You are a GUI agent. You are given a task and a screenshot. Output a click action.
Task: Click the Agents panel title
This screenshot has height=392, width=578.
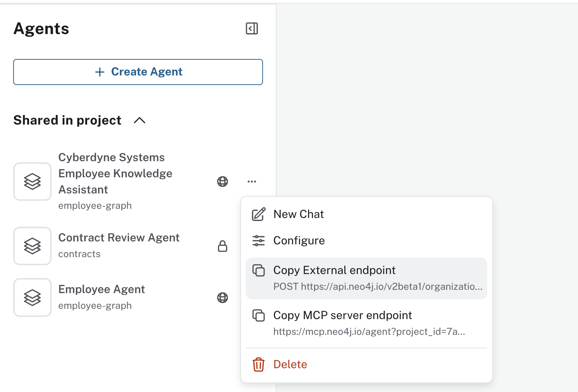tap(41, 29)
